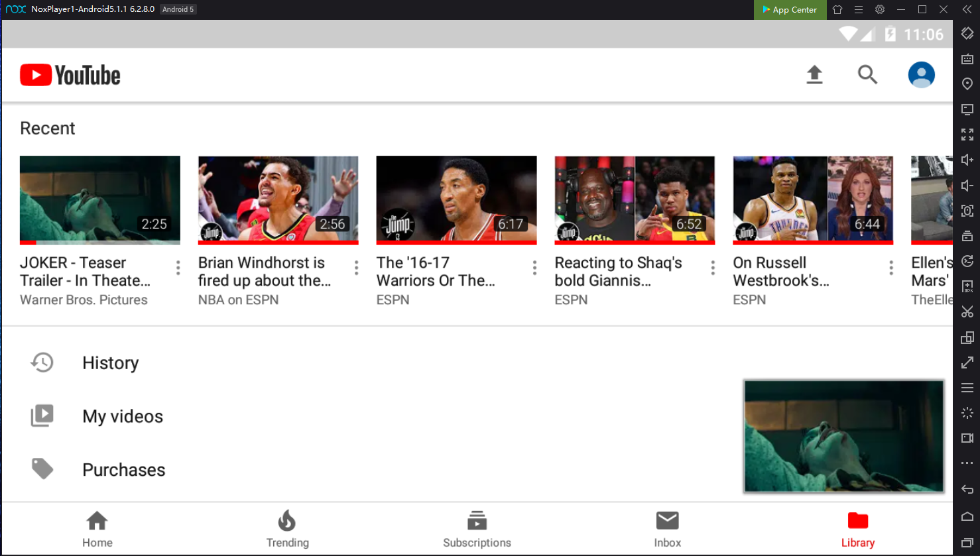Click the NBA on ESPN channel name
980x556 pixels.
(x=238, y=300)
